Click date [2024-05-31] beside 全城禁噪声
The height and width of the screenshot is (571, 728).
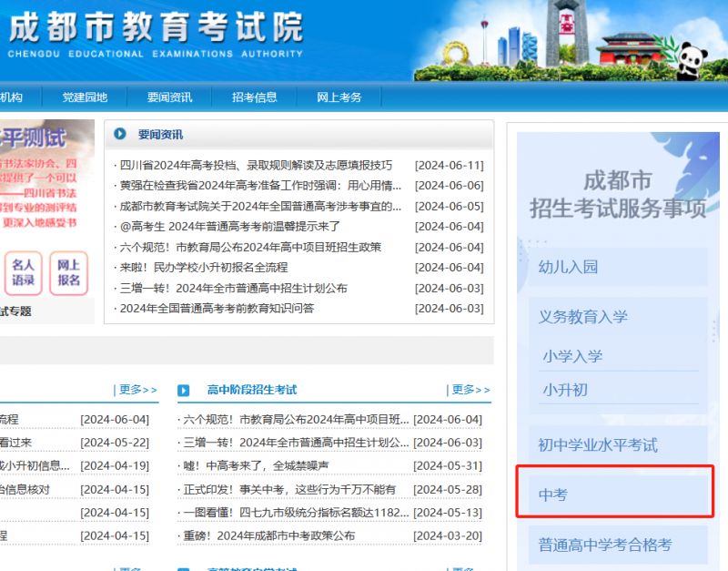pyautogui.click(x=448, y=465)
